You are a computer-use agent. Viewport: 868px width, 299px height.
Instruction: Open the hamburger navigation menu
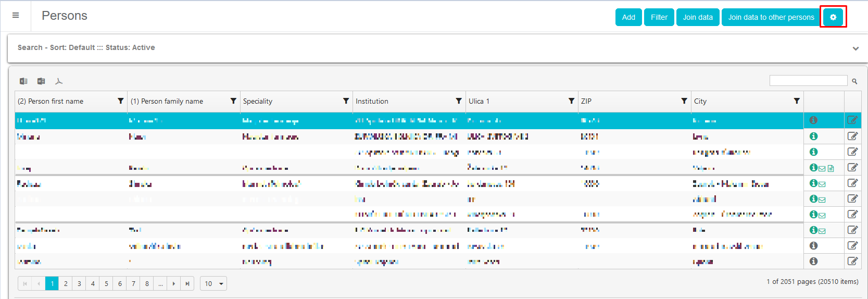16,16
